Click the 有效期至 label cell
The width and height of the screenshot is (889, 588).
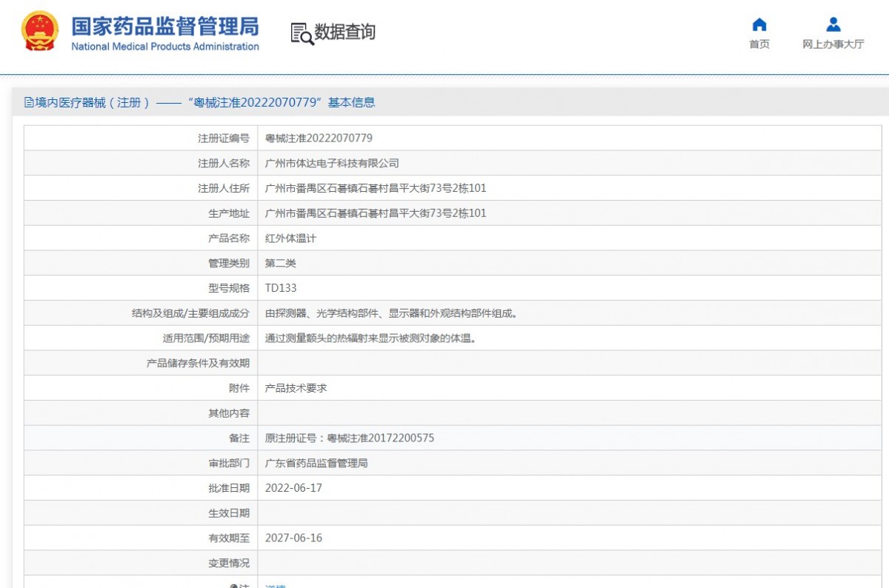pyautogui.click(x=141, y=538)
